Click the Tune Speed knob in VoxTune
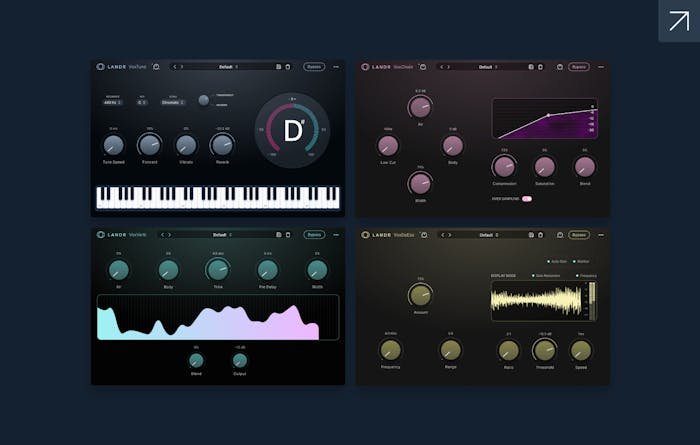700x445 pixels. 113,146
